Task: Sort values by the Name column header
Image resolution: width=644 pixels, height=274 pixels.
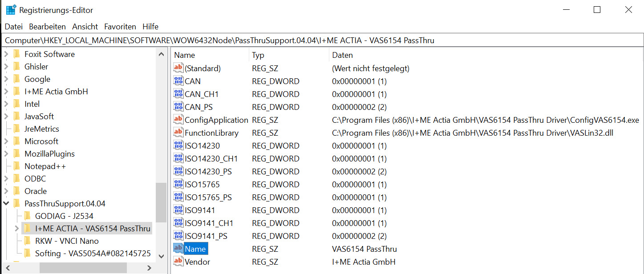Action: [209, 55]
